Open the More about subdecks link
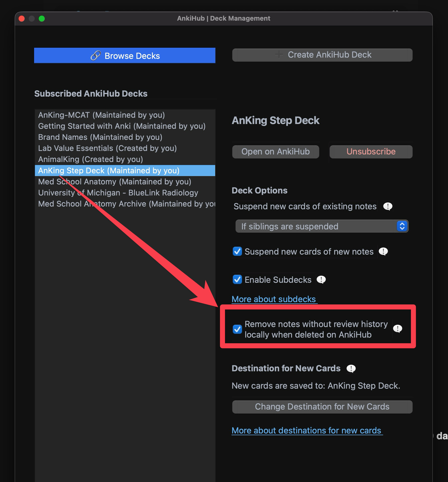448x482 pixels. point(274,299)
